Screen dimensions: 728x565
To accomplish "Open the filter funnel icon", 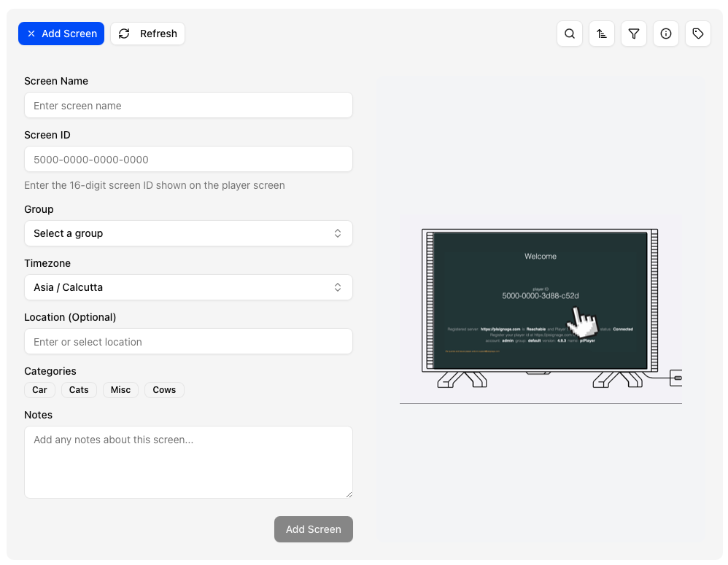I will click(634, 34).
